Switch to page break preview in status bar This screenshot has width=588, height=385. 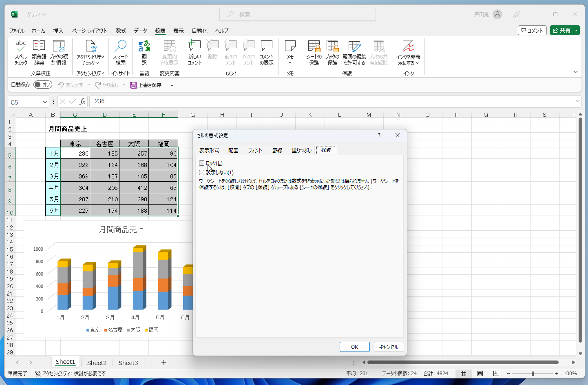(496, 373)
